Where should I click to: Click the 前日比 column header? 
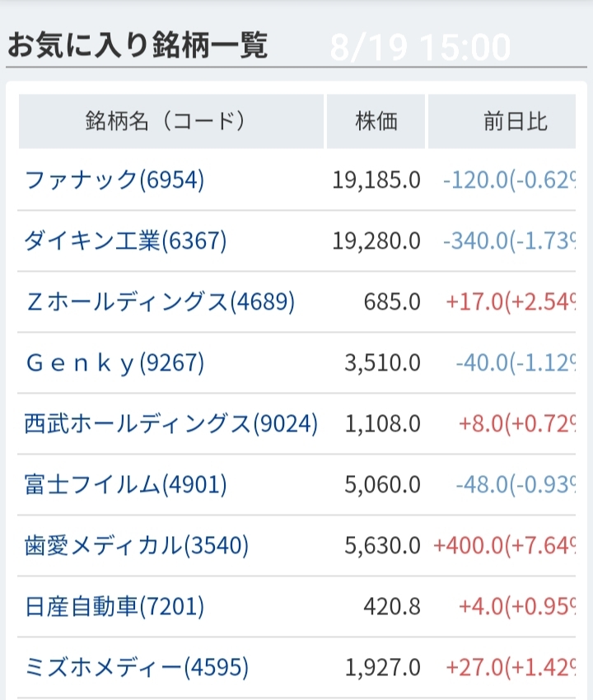[515, 122]
